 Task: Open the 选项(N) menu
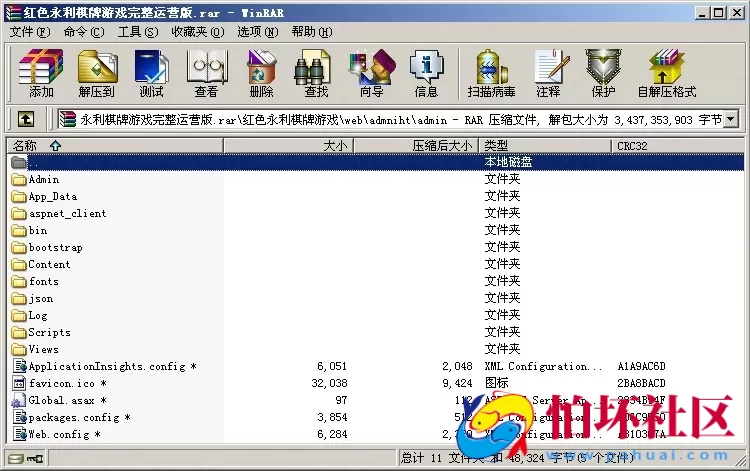258,32
